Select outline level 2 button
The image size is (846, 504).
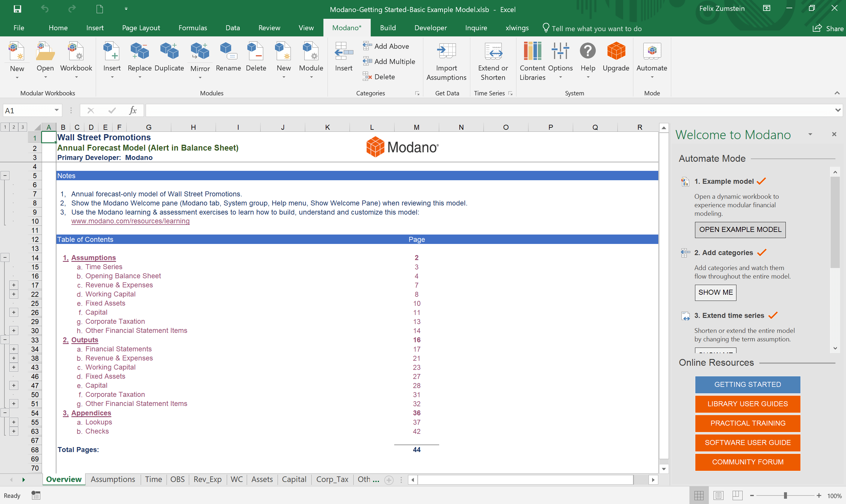click(x=14, y=127)
